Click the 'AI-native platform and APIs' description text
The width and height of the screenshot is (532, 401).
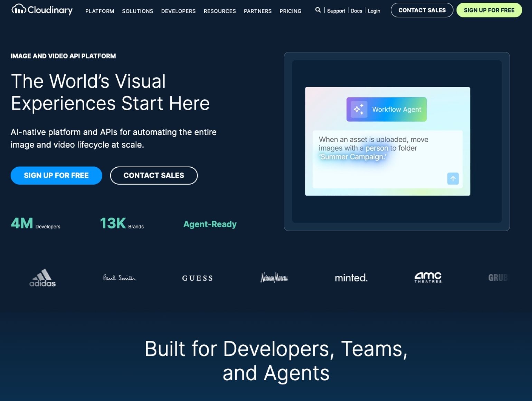click(114, 138)
